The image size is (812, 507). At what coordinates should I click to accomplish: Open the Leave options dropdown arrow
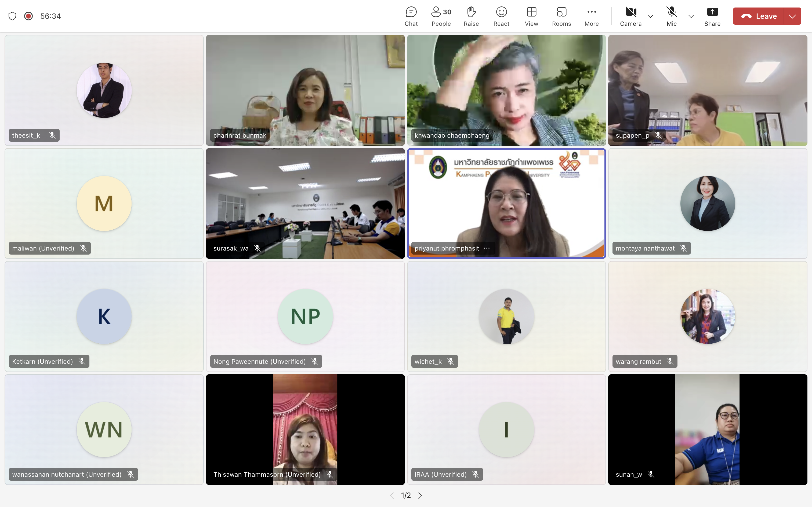793,16
